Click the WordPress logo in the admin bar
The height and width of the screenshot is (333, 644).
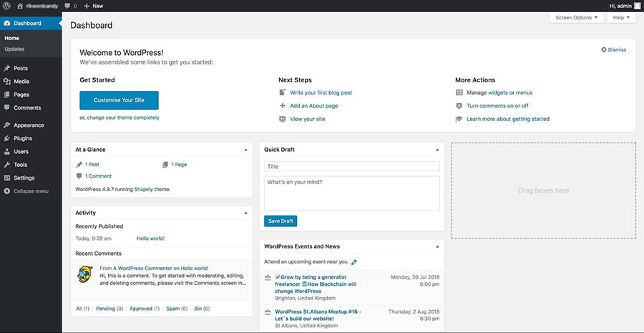pos(6,6)
